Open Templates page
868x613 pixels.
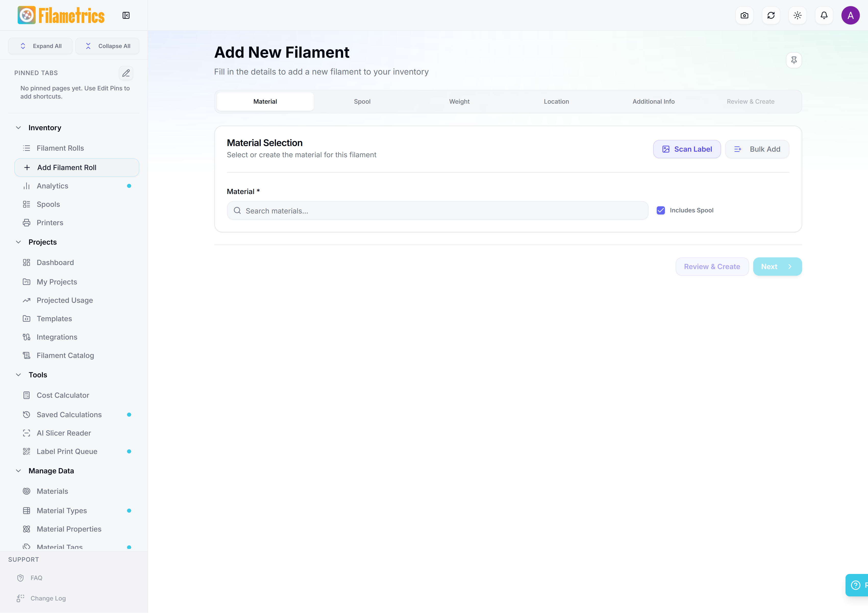click(77, 319)
